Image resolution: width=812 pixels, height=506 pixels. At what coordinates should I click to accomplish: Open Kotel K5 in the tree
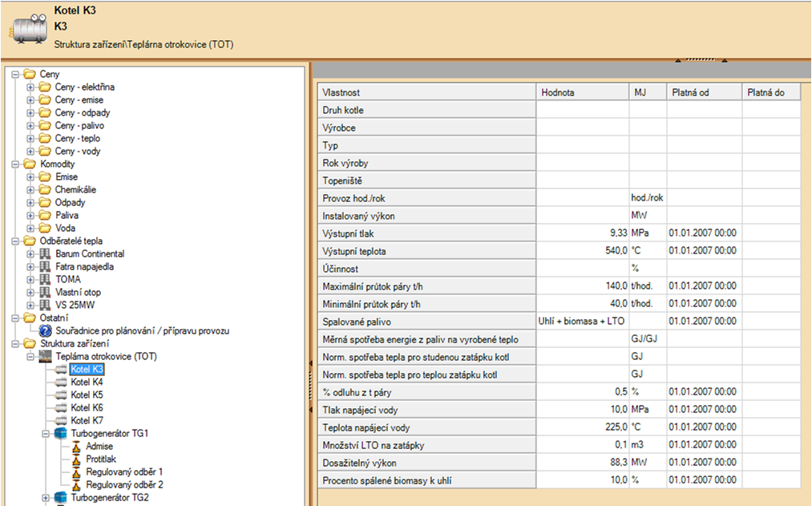pos(87,395)
